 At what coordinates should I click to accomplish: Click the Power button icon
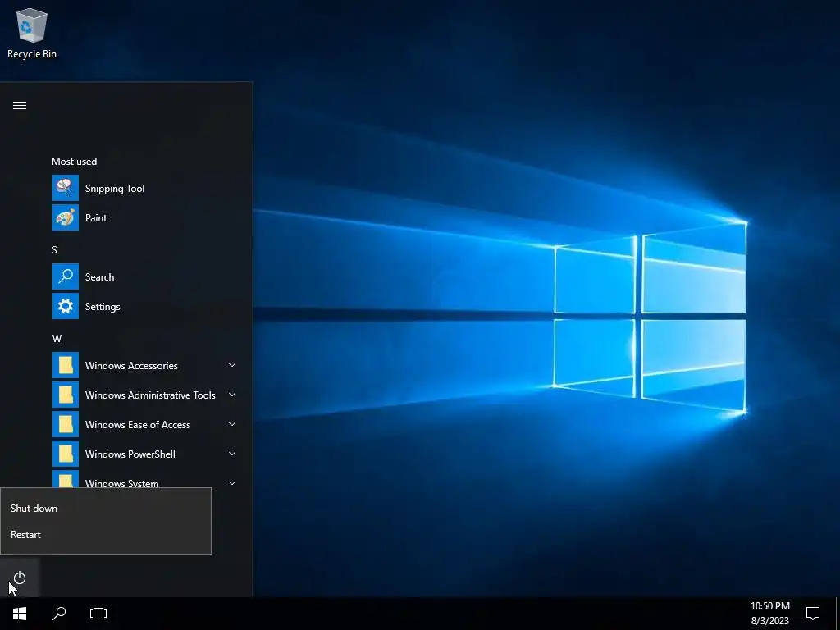pyautogui.click(x=20, y=578)
